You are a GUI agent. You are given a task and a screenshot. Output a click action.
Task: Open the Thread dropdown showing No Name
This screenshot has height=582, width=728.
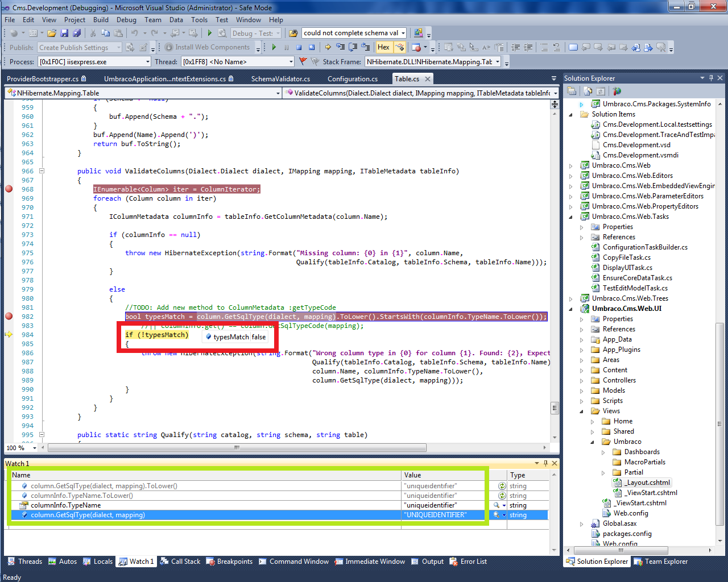(291, 61)
